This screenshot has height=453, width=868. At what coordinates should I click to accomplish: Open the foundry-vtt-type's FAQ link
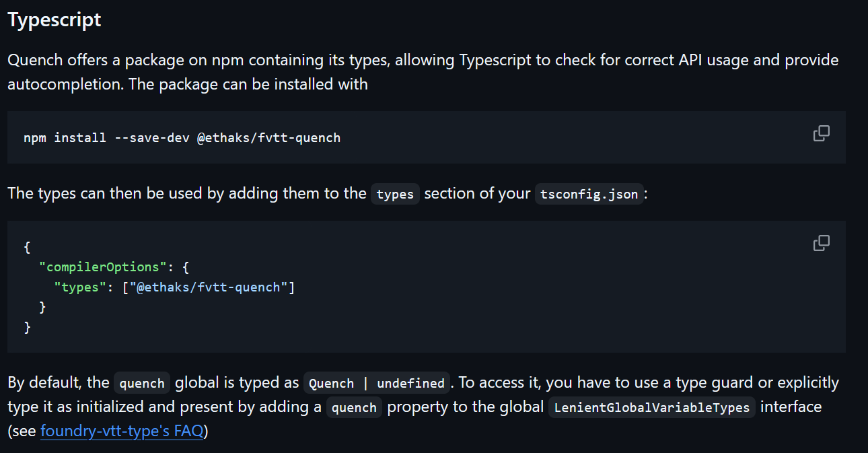point(121,430)
